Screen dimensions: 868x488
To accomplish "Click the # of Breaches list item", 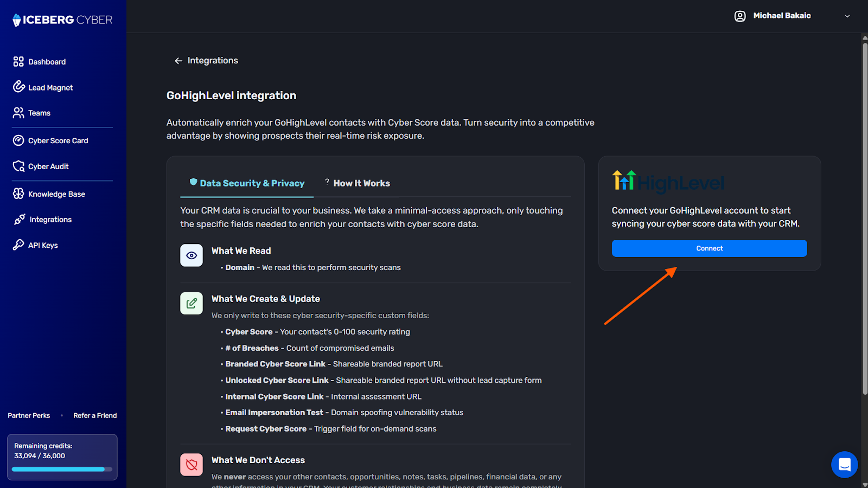I will [308, 348].
